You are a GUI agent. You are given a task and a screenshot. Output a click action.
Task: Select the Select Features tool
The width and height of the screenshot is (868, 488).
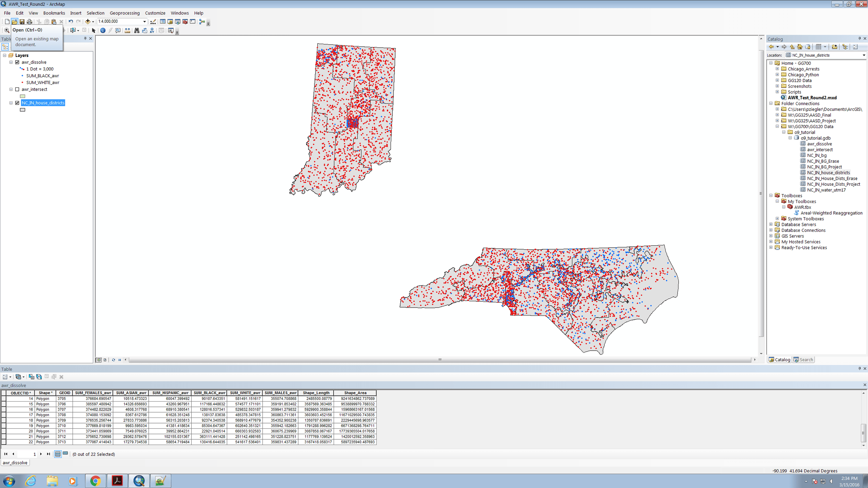pos(73,31)
